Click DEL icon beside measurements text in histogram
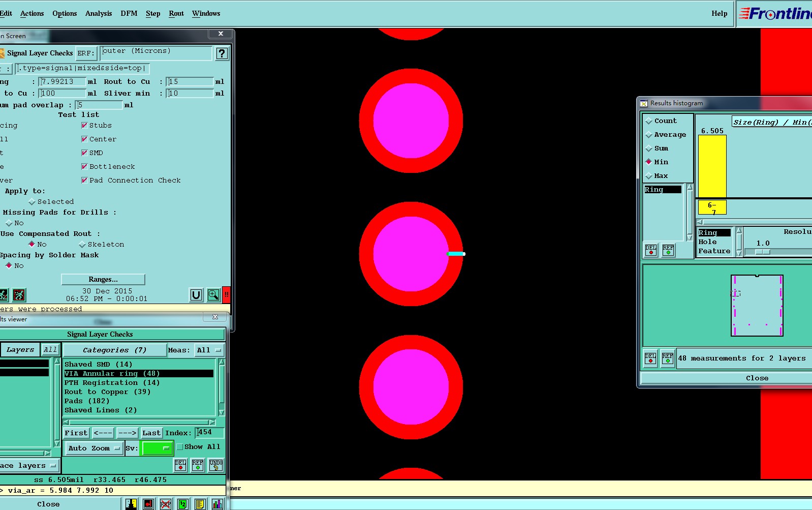Image resolution: width=812 pixels, height=510 pixels. click(x=650, y=358)
